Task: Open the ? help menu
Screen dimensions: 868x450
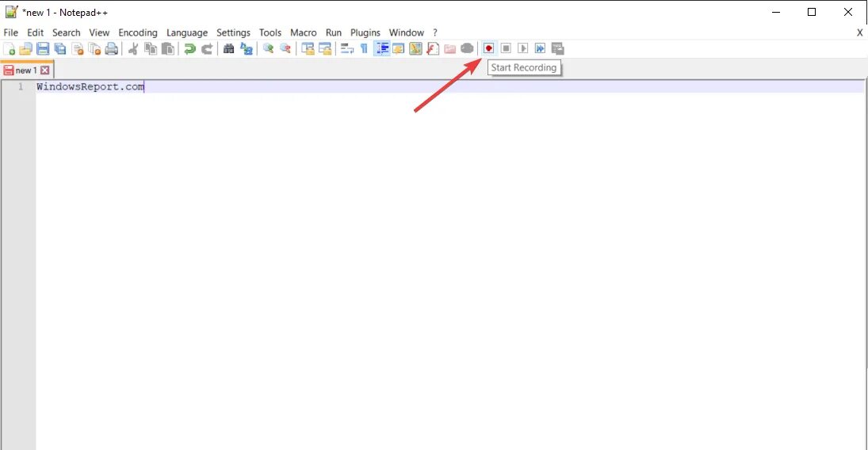Action: tap(435, 32)
